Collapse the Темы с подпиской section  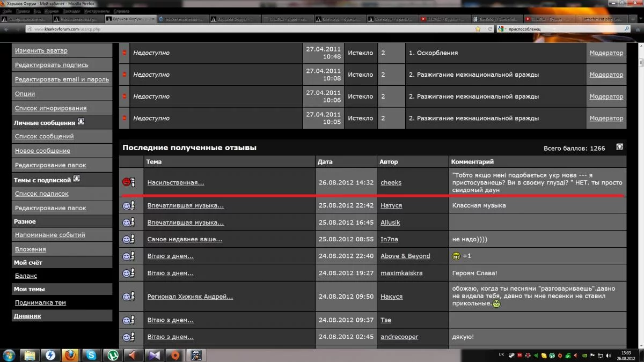[x=77, y=179]
